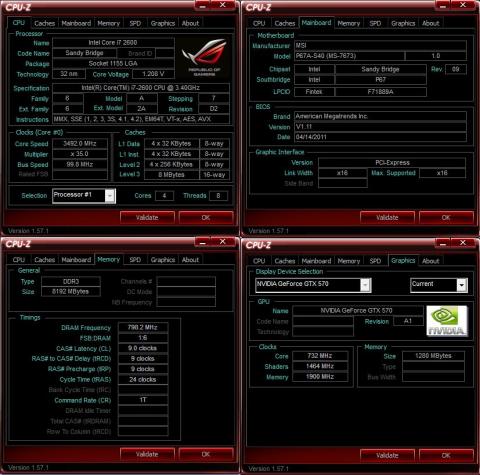
Task: Select SPD tab in the Mainboard window
Action: click(375, 23)
